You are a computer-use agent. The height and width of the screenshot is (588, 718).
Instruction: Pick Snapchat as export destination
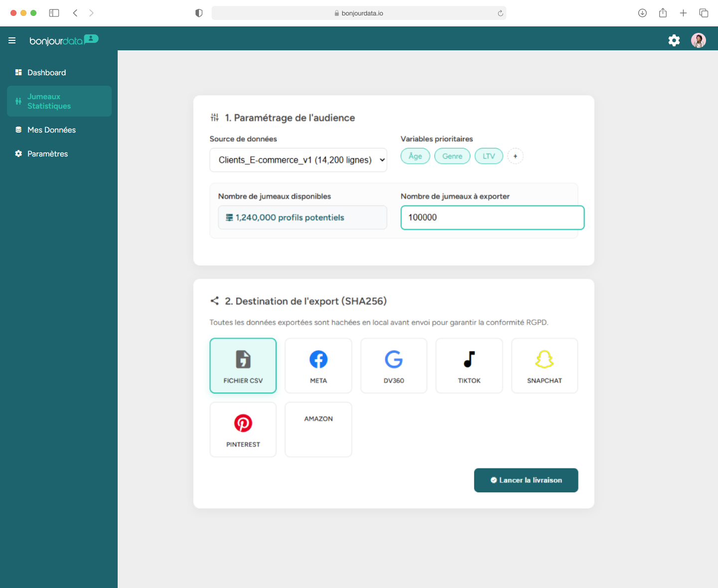pyautogui.click(x=544, y=366)
